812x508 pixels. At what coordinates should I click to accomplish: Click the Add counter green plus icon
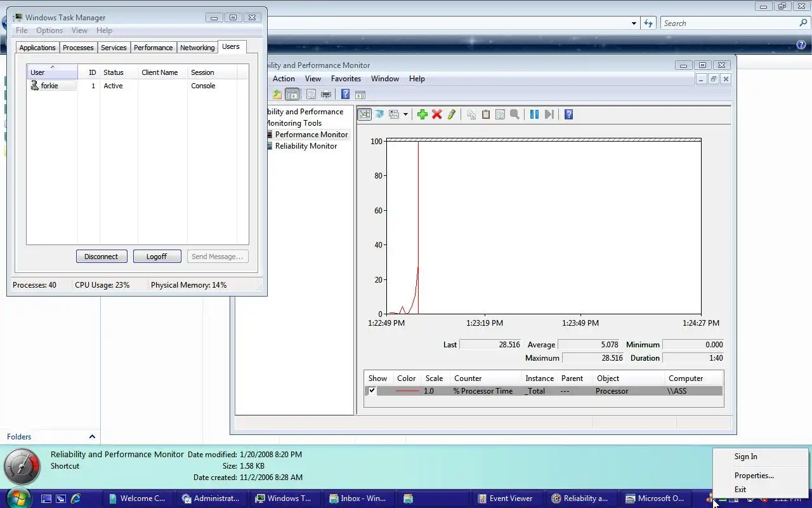(422, 114)
